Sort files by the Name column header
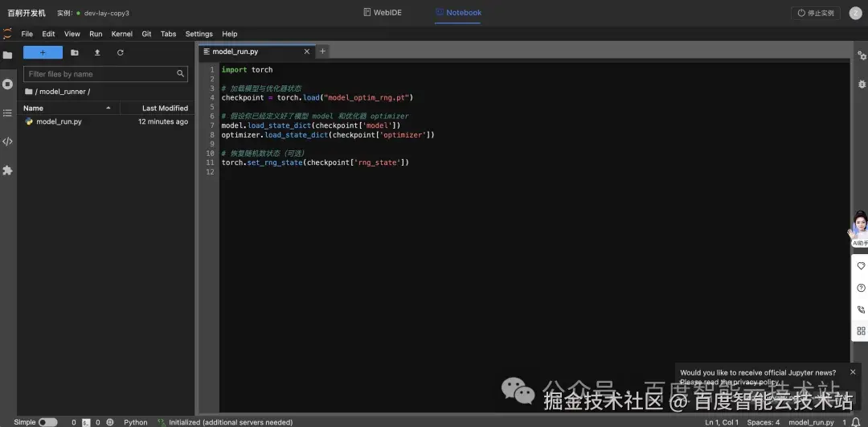The height and width of the screenshot is (427, 868). [68, 108]
